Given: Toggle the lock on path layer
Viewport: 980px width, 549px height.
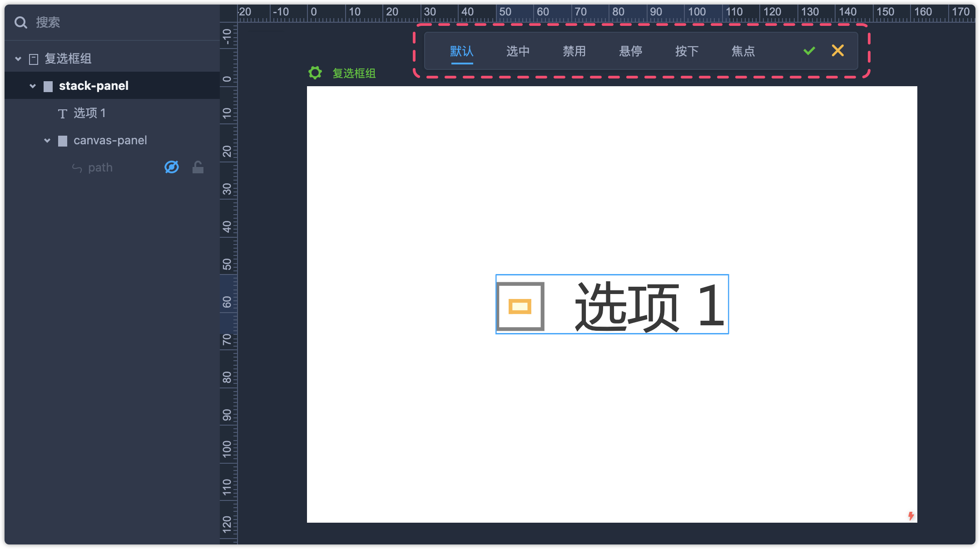Looking at the screenshot, I should click(x=198, y=167).
